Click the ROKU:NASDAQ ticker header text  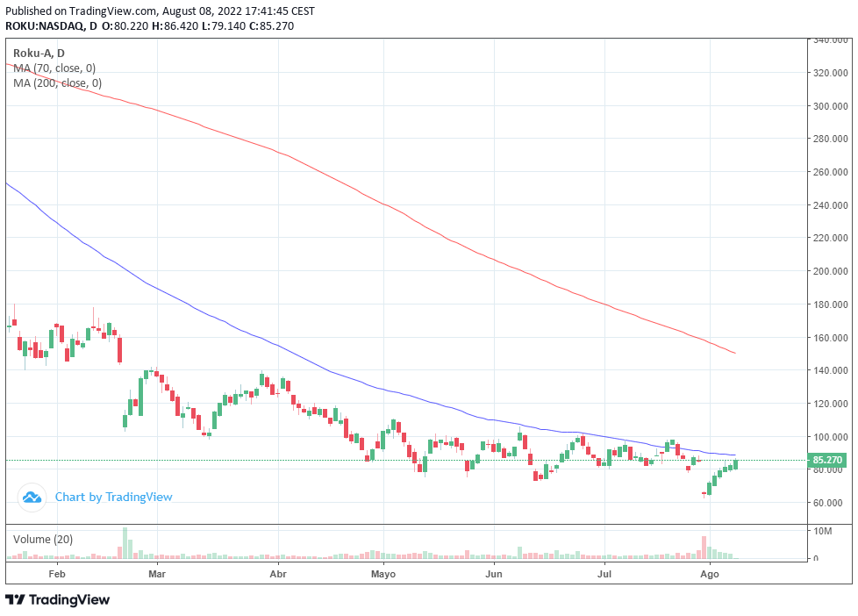tap(45, 25)
